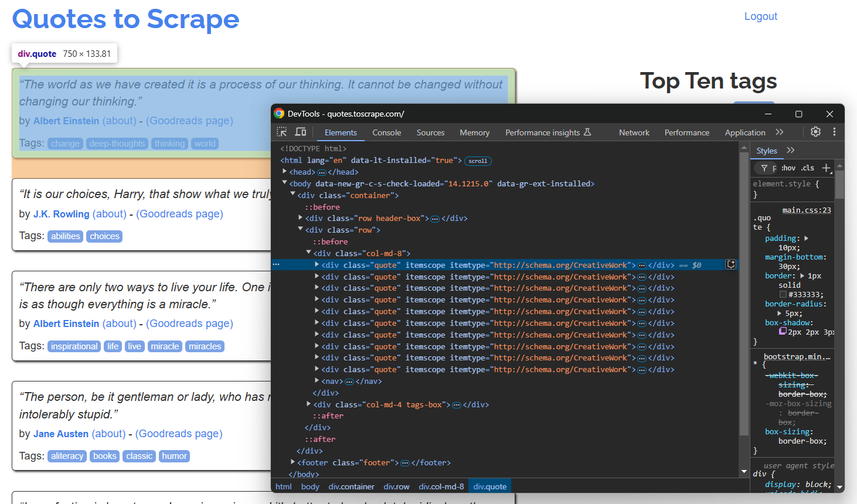The image size is (857, 504).
Task: Open the three-dot customize DevTools menu
Action: pyautogui.click(x=834, y=132)
